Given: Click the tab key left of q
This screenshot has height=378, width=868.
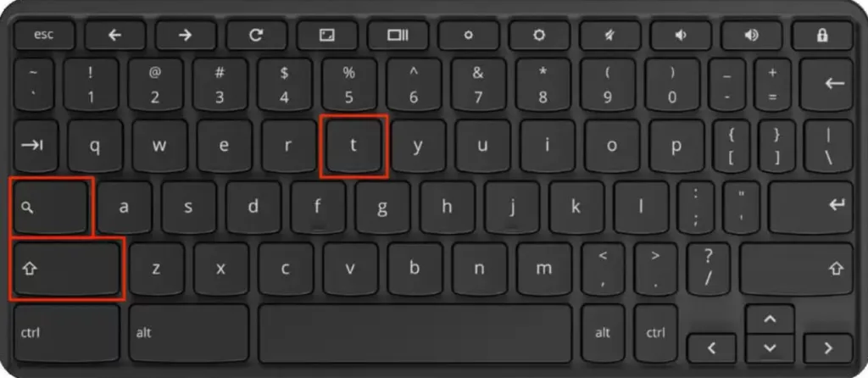Looking at the screenshot, I should (36, 146).
